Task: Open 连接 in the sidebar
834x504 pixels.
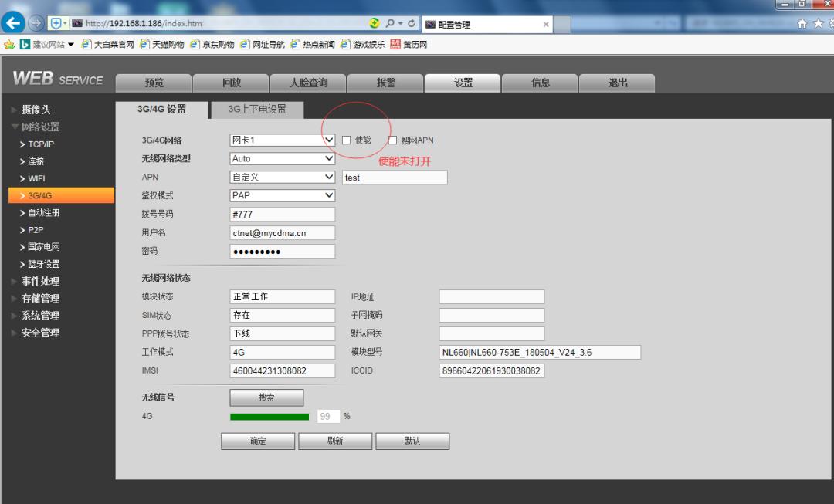Action: [x=36, y=161]
